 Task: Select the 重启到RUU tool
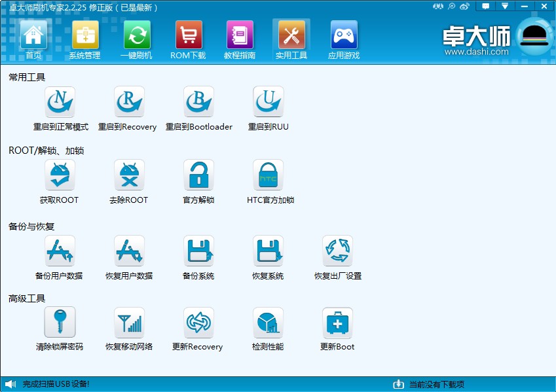coord(268,103)
